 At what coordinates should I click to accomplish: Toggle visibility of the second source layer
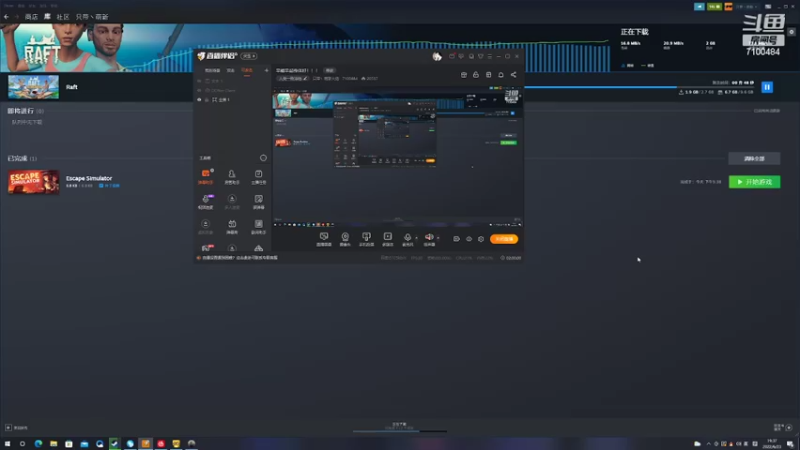tap(199, 90)
